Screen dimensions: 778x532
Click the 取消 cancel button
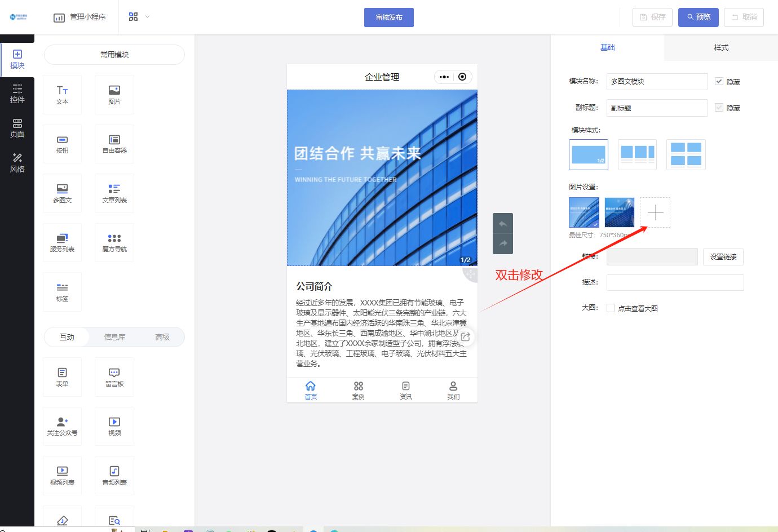[x=744, y=17]
